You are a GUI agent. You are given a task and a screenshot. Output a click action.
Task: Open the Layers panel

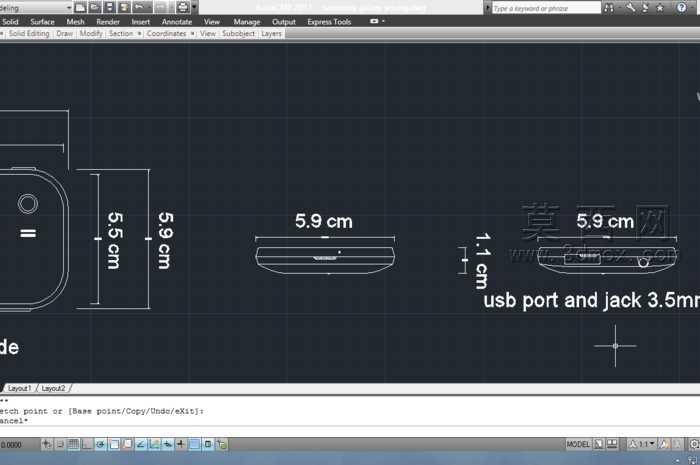coord(271,33)
